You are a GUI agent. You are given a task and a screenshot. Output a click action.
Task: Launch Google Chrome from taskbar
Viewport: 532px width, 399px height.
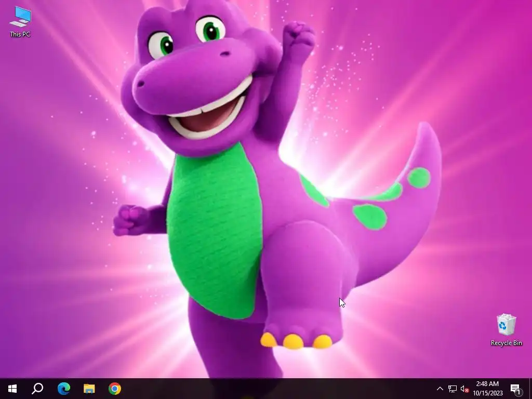pos(115,389)
